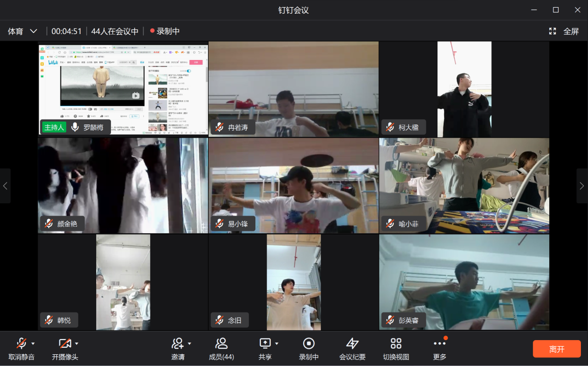Unmute microphone with 取消静音
Viewport: 588px width, 366px height.
pos(21,344)
